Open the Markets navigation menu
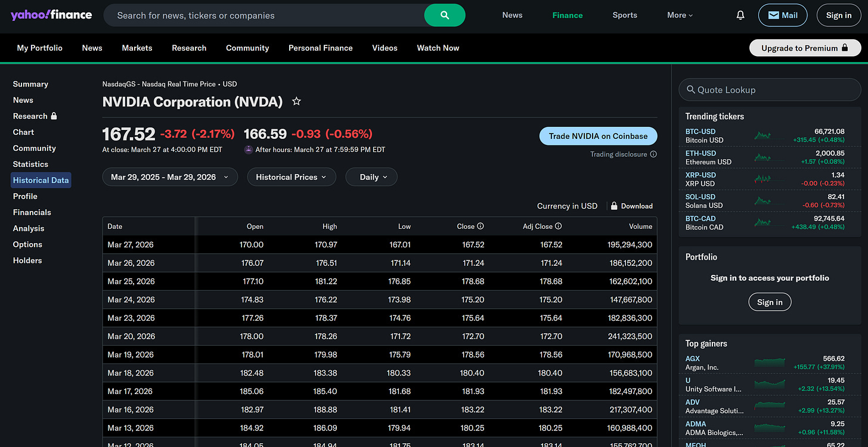The width and height of the screenshot is (868, 447). point(137,48)
